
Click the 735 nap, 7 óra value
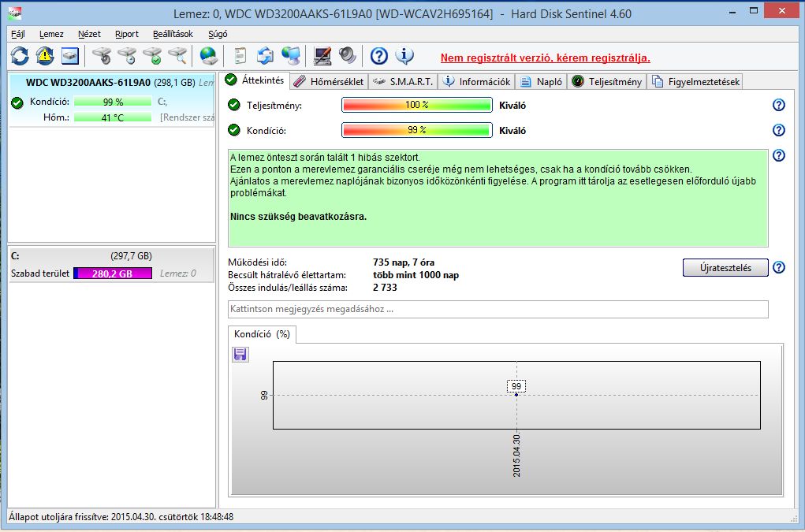(x=404, y=262)
